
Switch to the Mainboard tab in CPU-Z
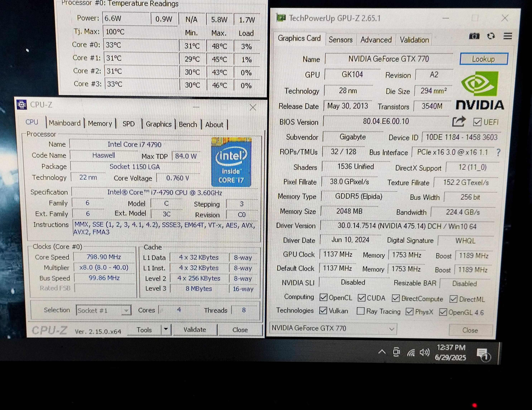click(64, 123)
